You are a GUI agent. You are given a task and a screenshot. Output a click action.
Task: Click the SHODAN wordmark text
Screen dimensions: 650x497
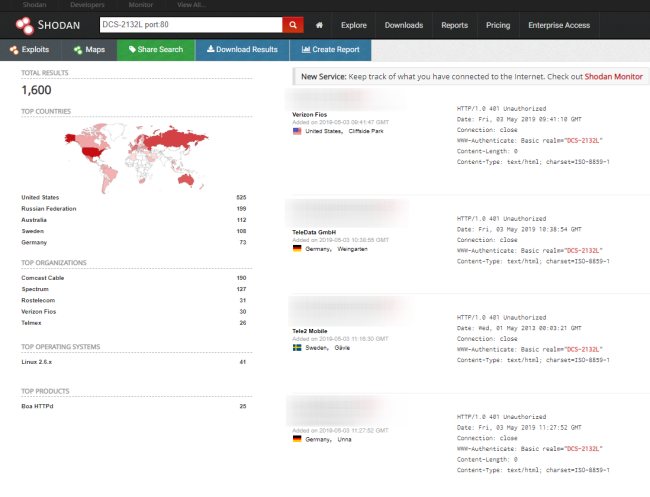(59, 25)
